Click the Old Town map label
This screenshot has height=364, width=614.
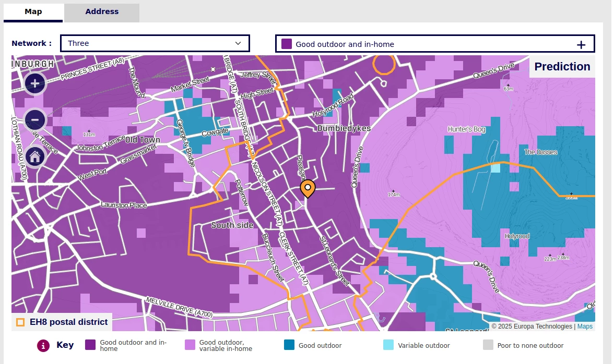coord(143,140)
